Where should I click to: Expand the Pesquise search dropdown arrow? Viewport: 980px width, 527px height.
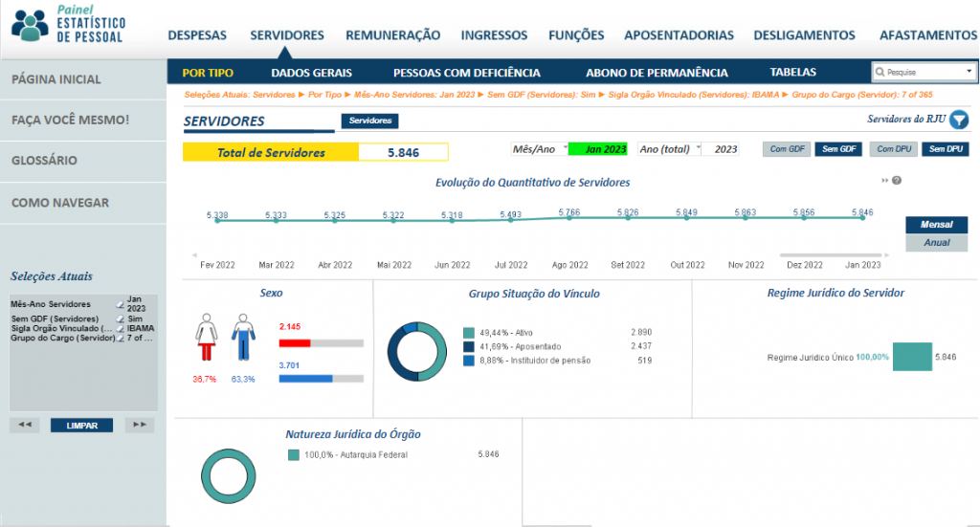pos(969,72)
